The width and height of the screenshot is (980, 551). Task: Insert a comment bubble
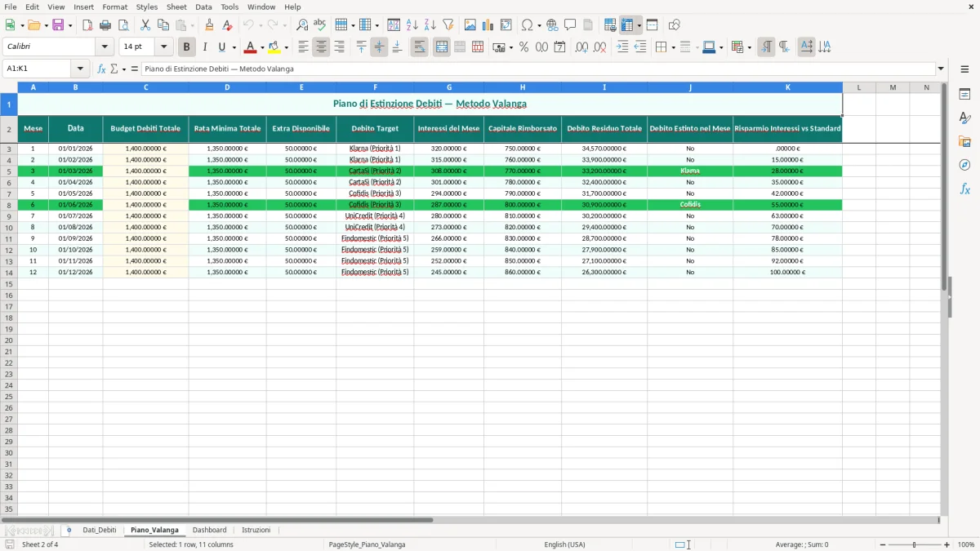coord(570,25)
